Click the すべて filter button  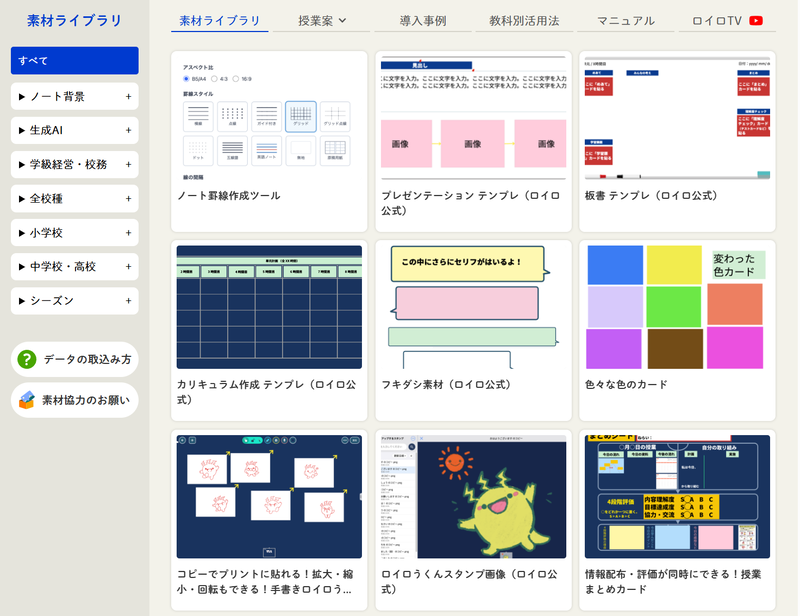(x=74, y=61)
